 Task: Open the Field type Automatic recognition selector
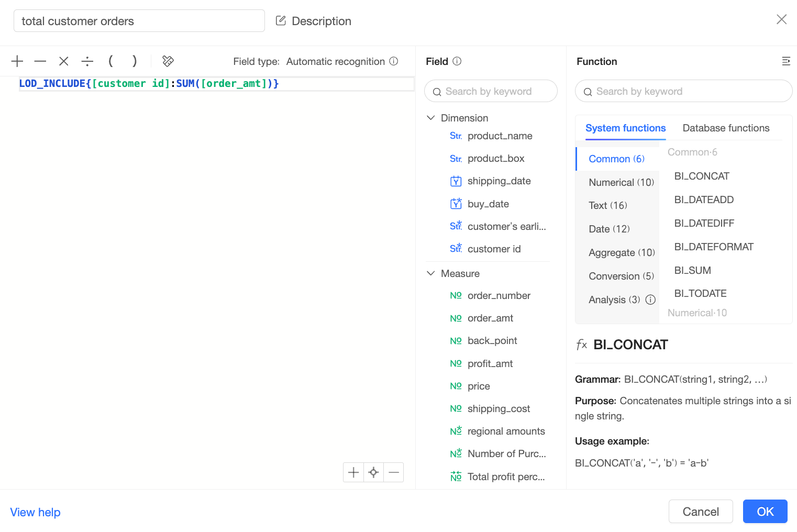[335, 61]
